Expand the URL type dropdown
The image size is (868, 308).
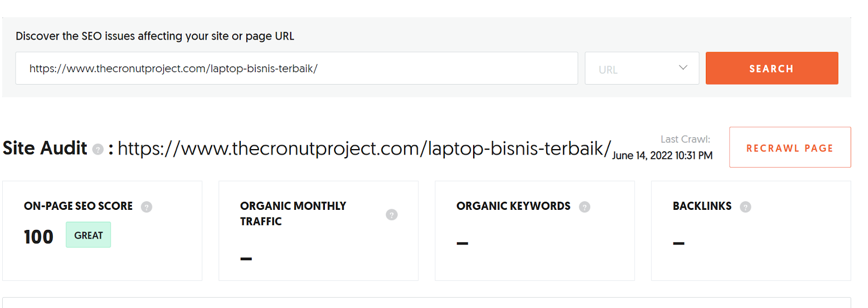[642, 68]
